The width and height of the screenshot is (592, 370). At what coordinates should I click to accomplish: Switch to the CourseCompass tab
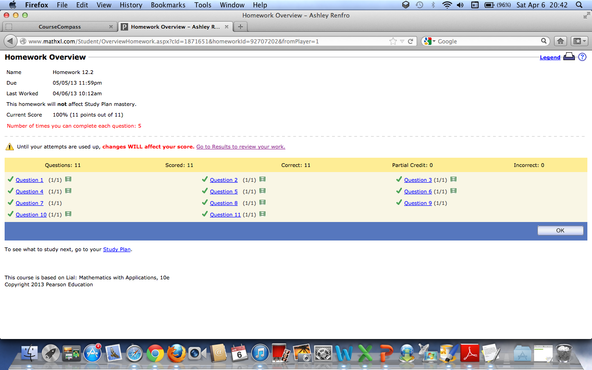[59, 27]
